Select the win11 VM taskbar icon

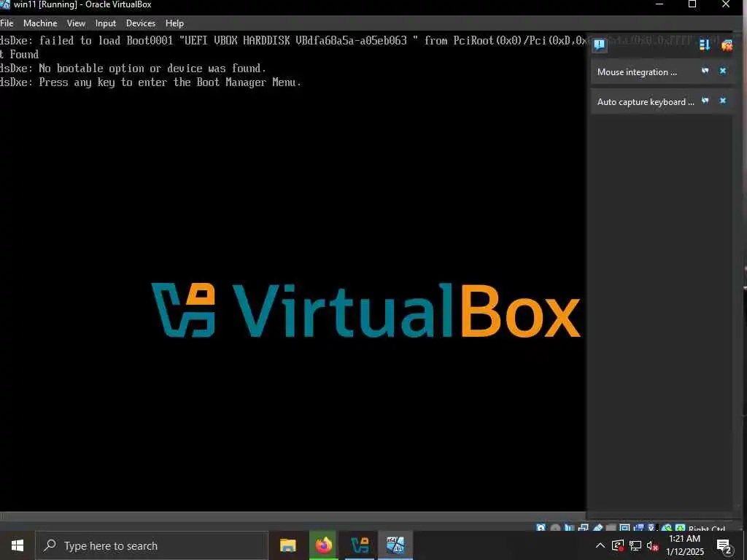click(x=395, y=545)
